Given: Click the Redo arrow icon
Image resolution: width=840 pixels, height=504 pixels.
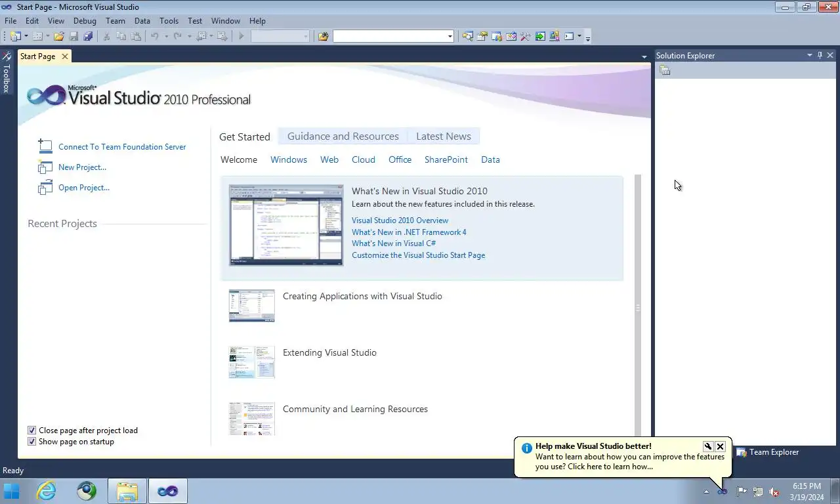Looking at the screenshot, I should (x=177, y=37).
